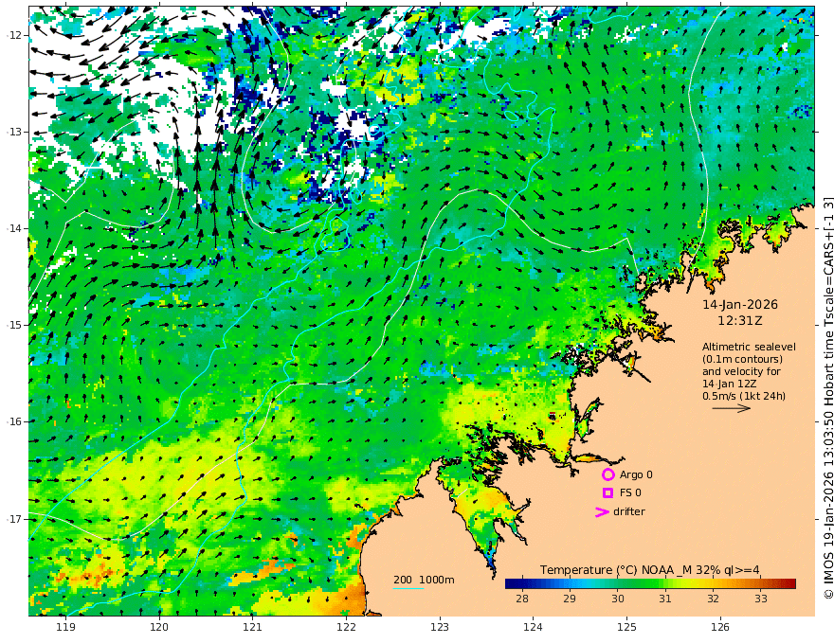
Task: Click the colorbar tick value 29
Action: point(570,599)
